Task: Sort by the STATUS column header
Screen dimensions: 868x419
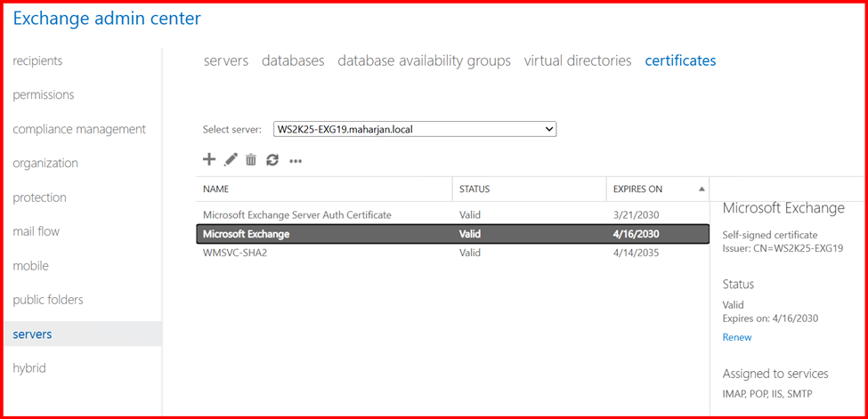Action: (x=475, y=189)
